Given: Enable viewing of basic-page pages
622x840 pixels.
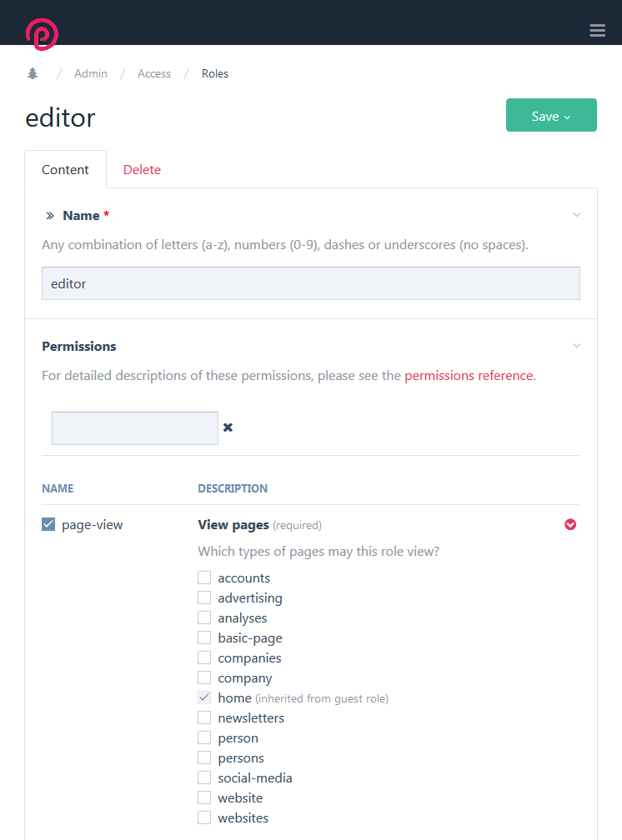Looking at the screenshot, I should tap(203, 637).
